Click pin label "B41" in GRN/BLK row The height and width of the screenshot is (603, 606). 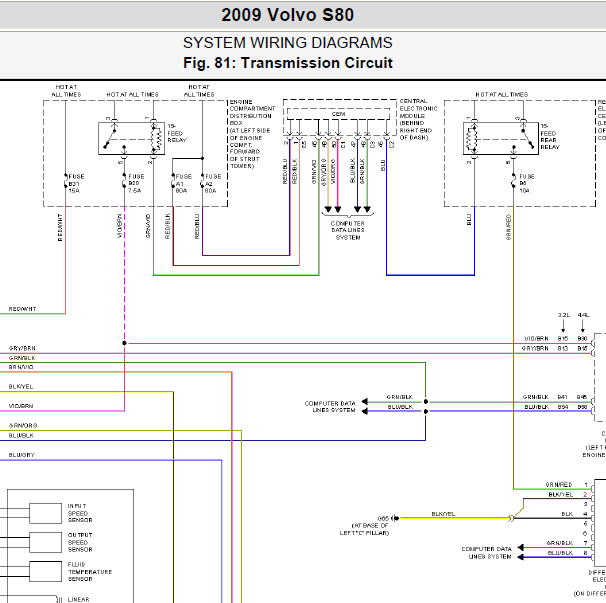[563, 397]
